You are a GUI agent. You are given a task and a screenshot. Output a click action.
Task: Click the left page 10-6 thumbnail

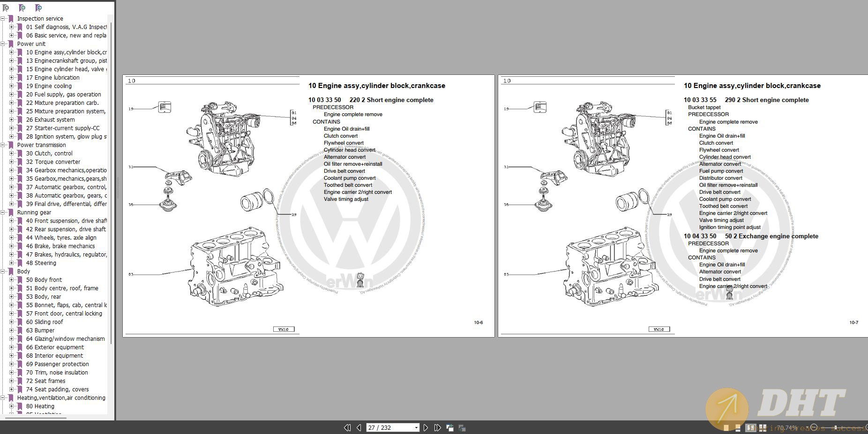[308, 206]
